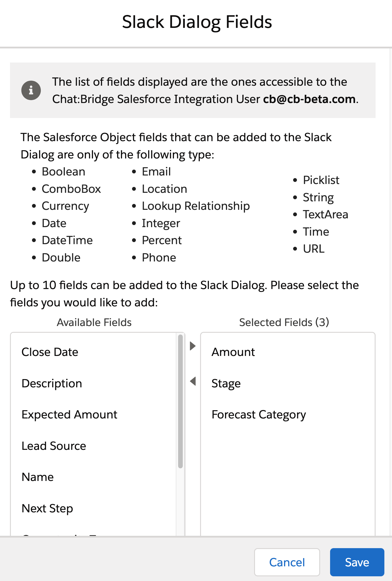Viewport: 392px width, 581px height.
Task: Pick Lead Source in Available Fields
Action: (x=54, y=446)
